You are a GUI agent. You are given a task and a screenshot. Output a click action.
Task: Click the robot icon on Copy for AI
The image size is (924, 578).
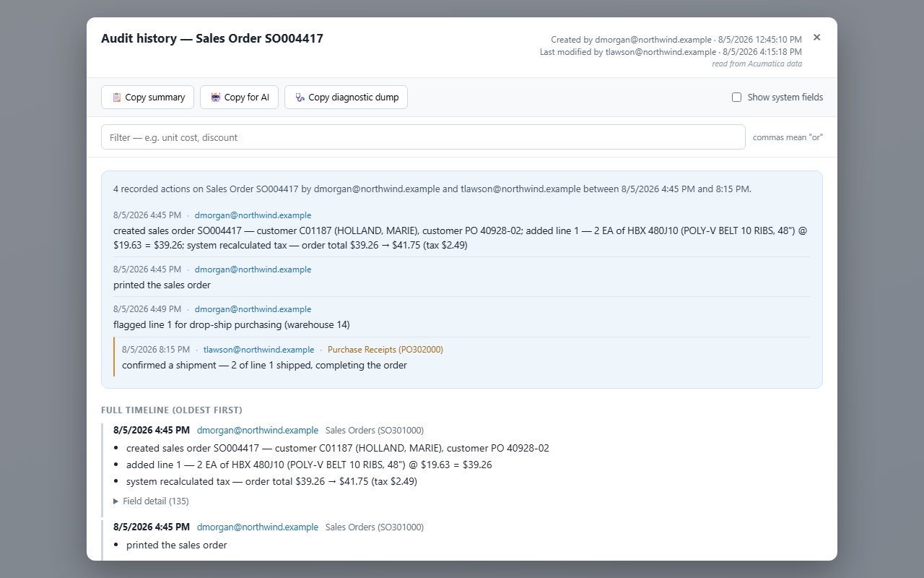tap(215, 98)
